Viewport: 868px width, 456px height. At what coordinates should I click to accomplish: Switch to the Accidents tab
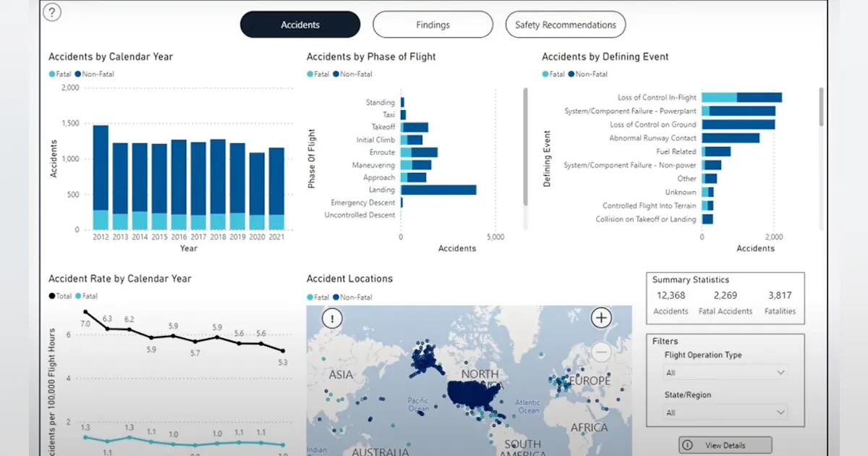(300, 25)
